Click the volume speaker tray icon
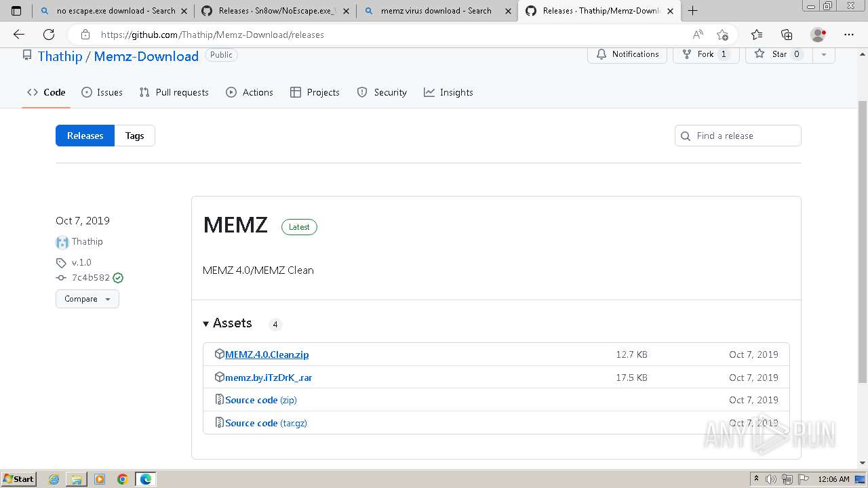This screenshot has height=488, width=868. coord(771,479)
